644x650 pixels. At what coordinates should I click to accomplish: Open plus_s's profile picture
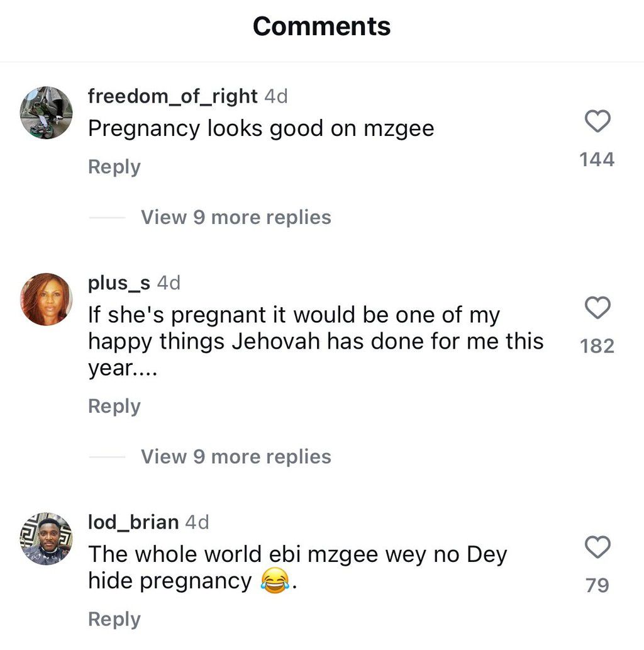47,299
